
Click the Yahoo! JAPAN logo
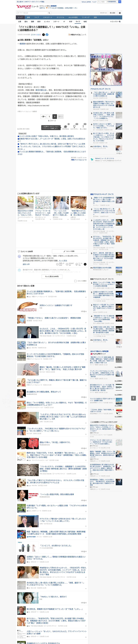tap(24, 7)
